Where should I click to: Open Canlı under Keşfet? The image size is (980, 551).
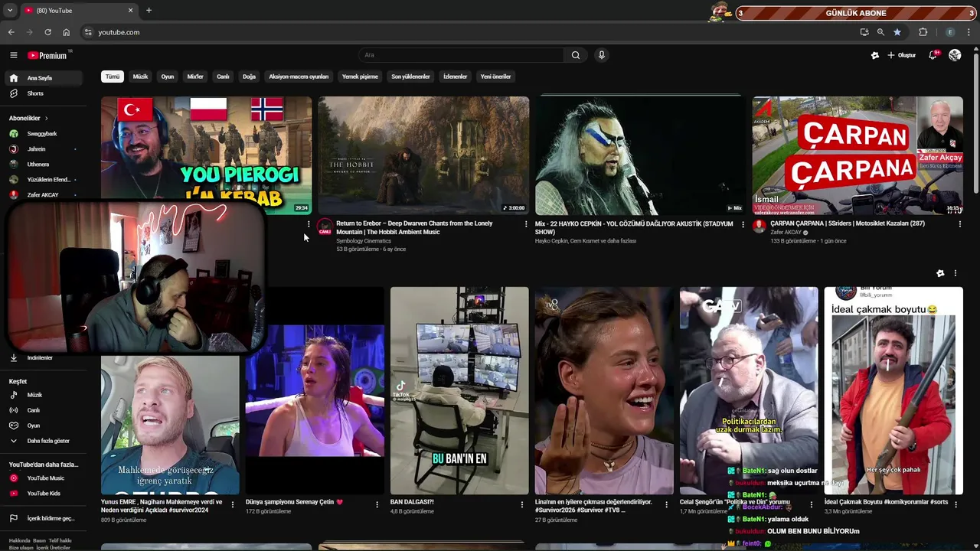coord(44,410)
